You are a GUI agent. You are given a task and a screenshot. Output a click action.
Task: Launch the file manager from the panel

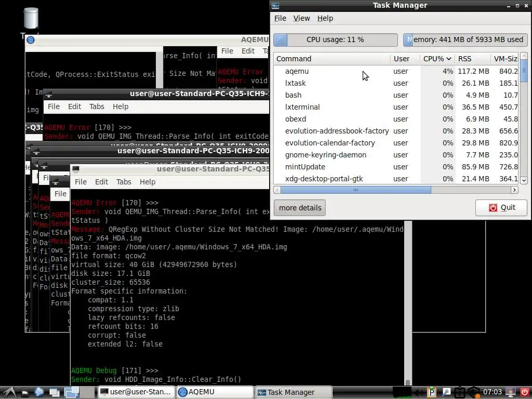point(25,393)
